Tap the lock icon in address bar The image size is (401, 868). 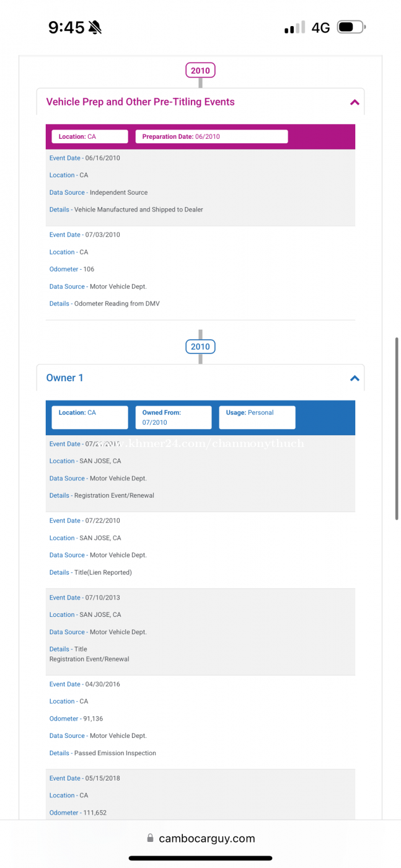[x=150, y=838]
